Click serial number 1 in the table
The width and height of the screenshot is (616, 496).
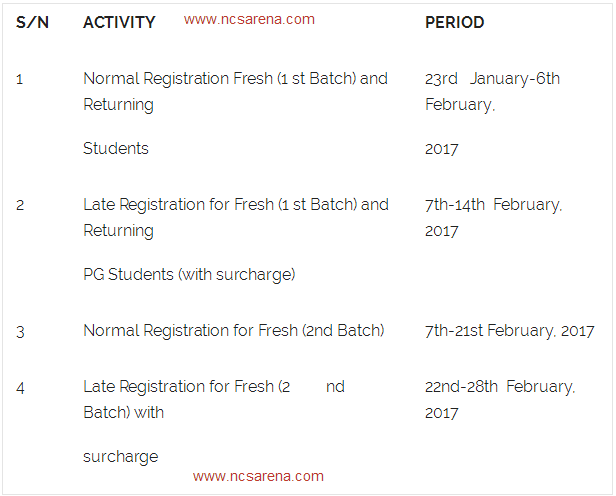[x=20, y=78]
